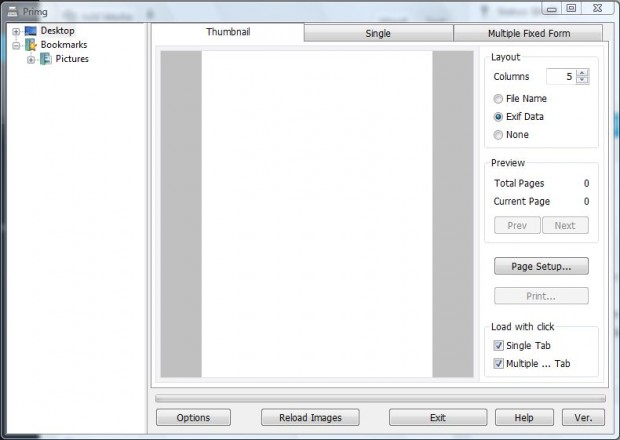
Task: Collapse the Bookmarks tree node
Action: 16,45
